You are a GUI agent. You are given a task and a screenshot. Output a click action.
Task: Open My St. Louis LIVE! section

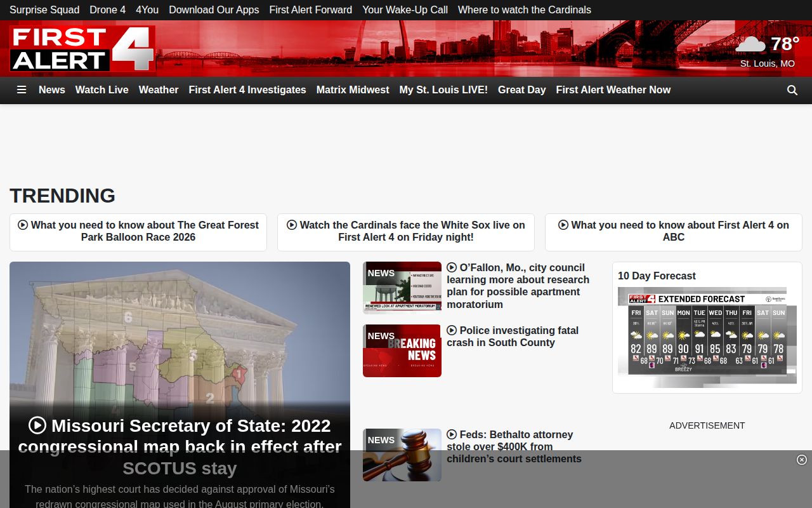tap(443, 90)
